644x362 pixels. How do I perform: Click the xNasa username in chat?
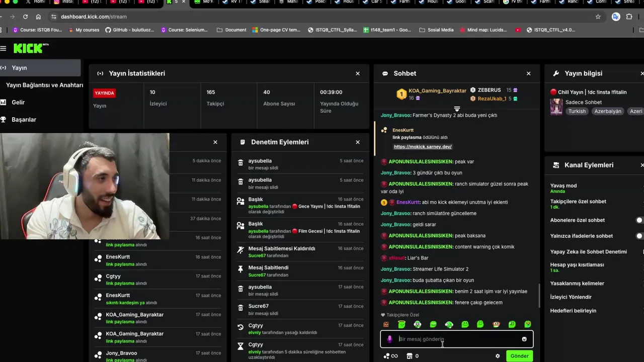(396, 258)
